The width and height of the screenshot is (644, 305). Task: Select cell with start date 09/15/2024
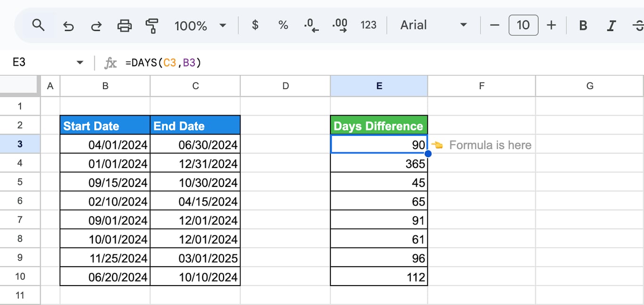click(105, 182)
